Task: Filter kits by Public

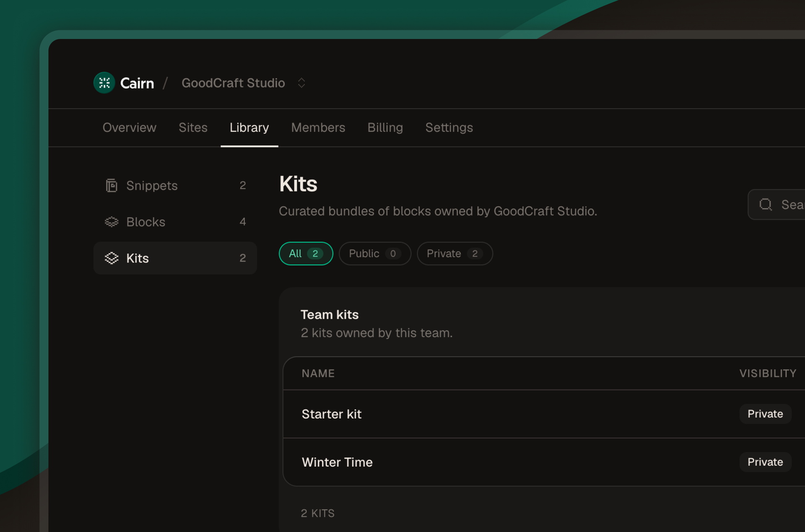Action: pyautogui.click(x=375, y=254)
